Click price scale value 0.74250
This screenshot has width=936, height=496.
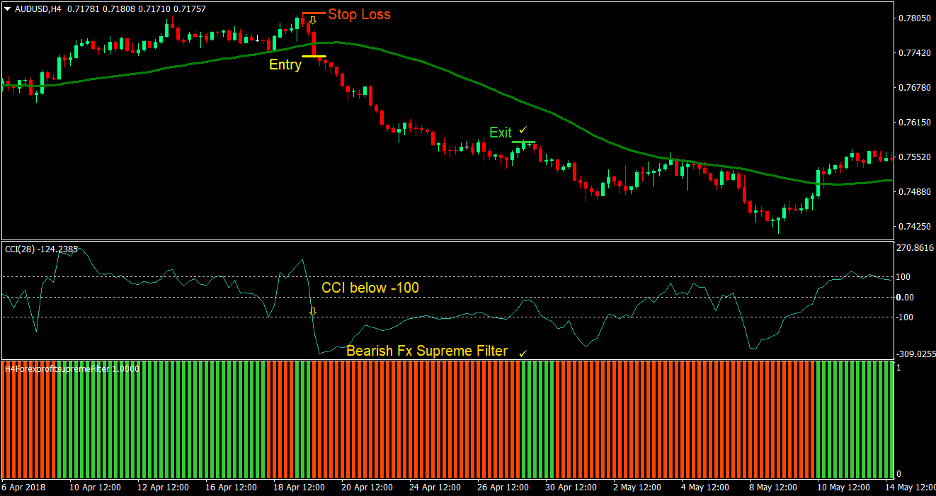point(915,226)
